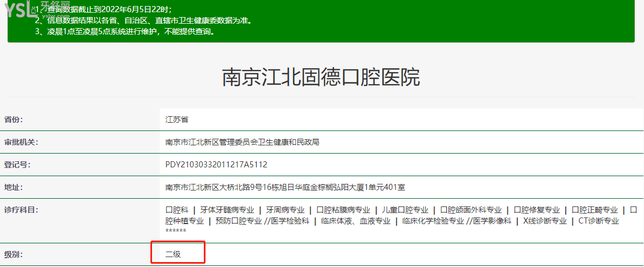Screen dimensions: 644x267
Task: Click the hospital title 南京江北固德口腔医院
Action: (x=321, y=78)
